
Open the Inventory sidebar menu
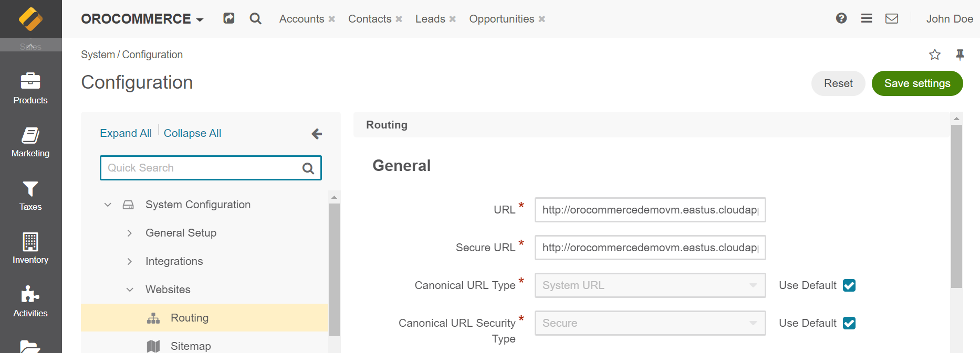[30, 248]
